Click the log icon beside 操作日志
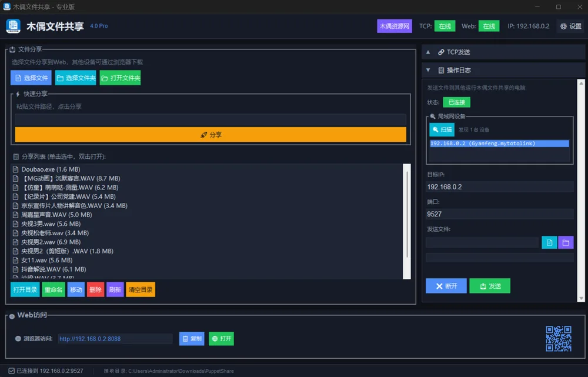 [441, 70]
